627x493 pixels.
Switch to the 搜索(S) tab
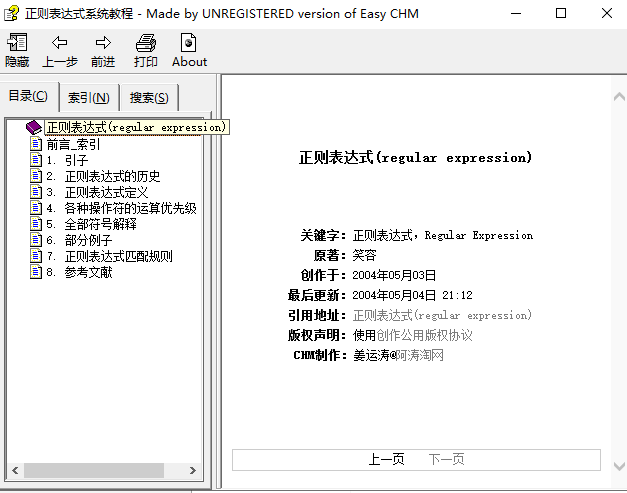pyautogui.click(x=149, y=98)
